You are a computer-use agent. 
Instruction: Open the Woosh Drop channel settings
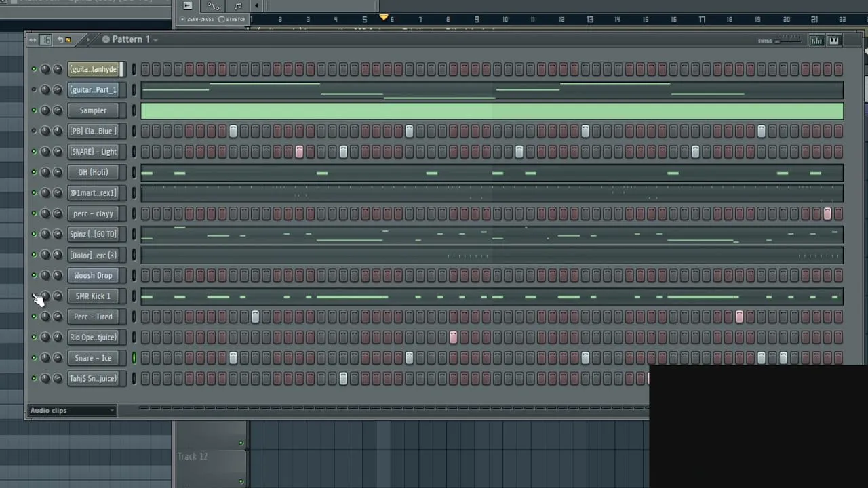(x=94, y=276)
